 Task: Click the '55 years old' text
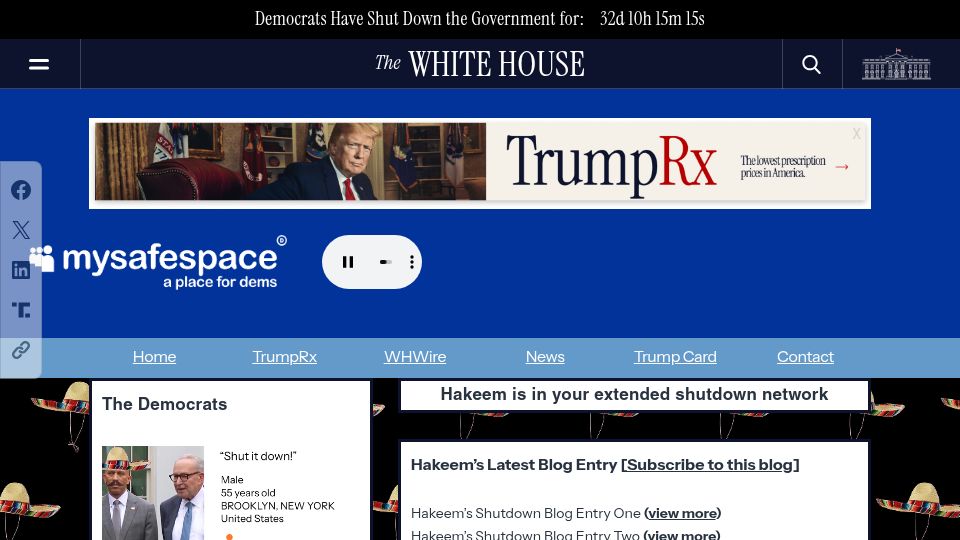click(248, 493)
